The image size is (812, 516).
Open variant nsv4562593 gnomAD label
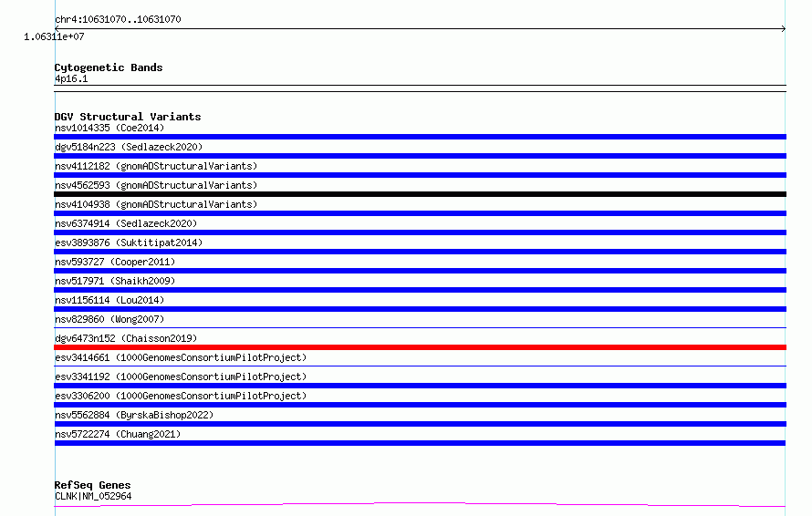[156, 185]
